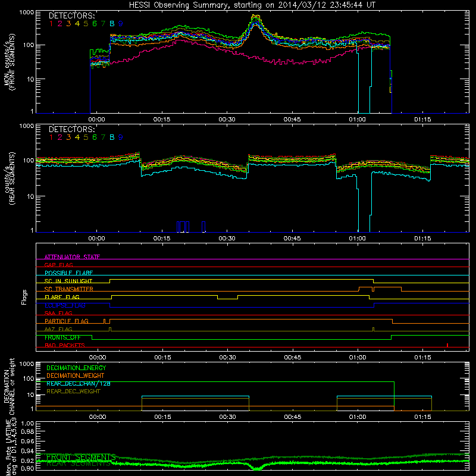The image size is (476, 476).
Task: Pick the yellow detector 4 label in front segments legend
Action: [x=77, y=23]
